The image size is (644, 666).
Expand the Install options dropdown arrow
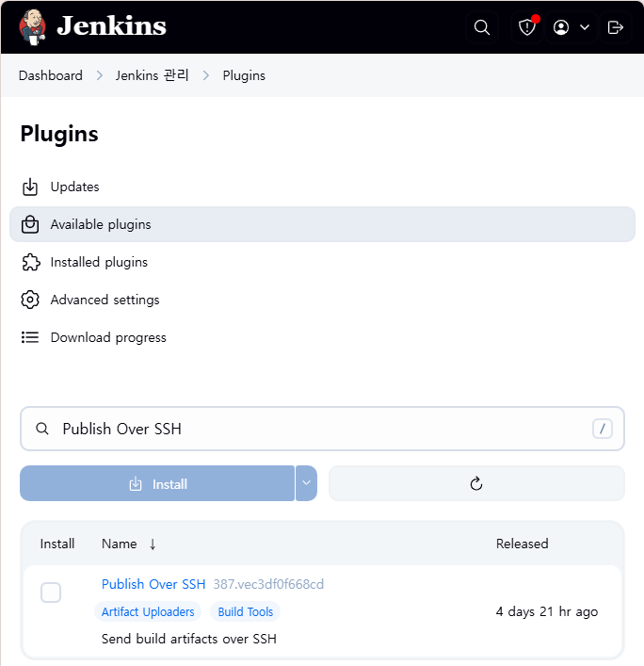click(x=307, y=483)
